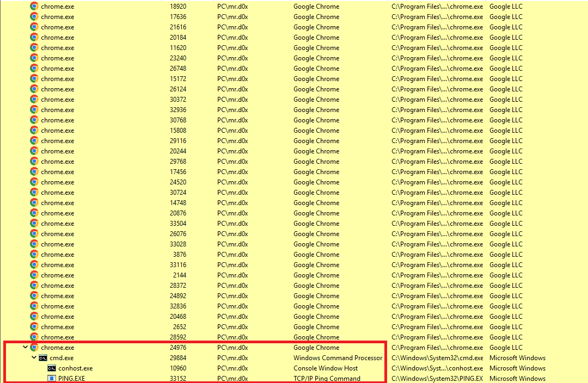
Task: Select PID 28372 cell
Action: [x=177, y=286]
